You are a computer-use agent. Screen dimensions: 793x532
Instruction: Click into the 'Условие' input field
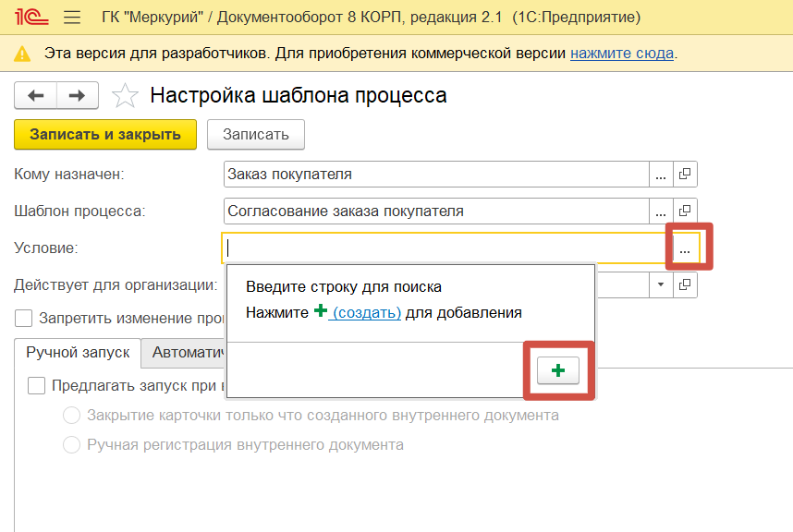click(444, 248)
